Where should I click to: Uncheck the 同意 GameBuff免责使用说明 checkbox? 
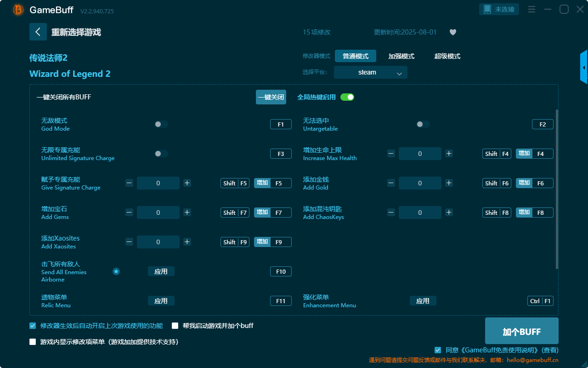point(438,350)
